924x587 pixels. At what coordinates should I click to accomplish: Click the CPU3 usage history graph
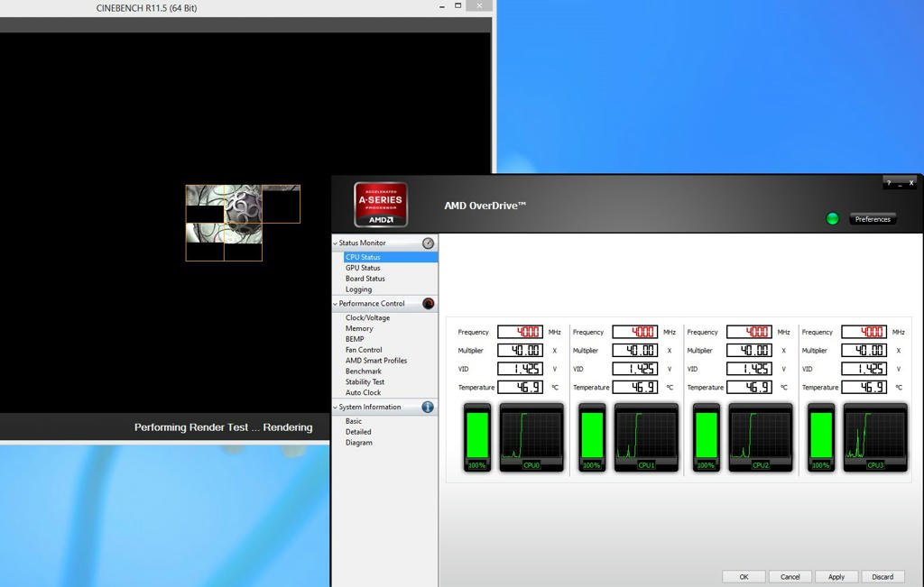875,436
